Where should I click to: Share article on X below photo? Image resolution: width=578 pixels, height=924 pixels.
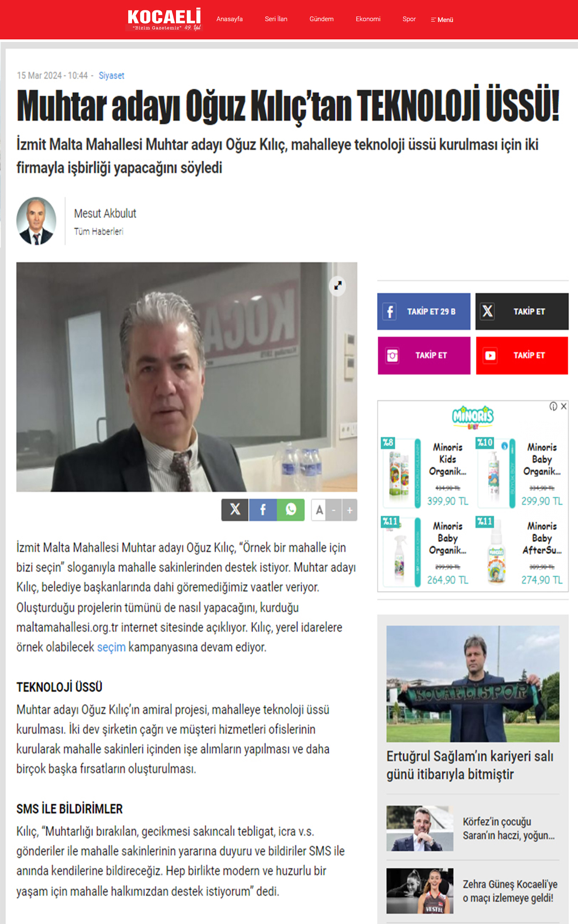click(x=235, y=509)
